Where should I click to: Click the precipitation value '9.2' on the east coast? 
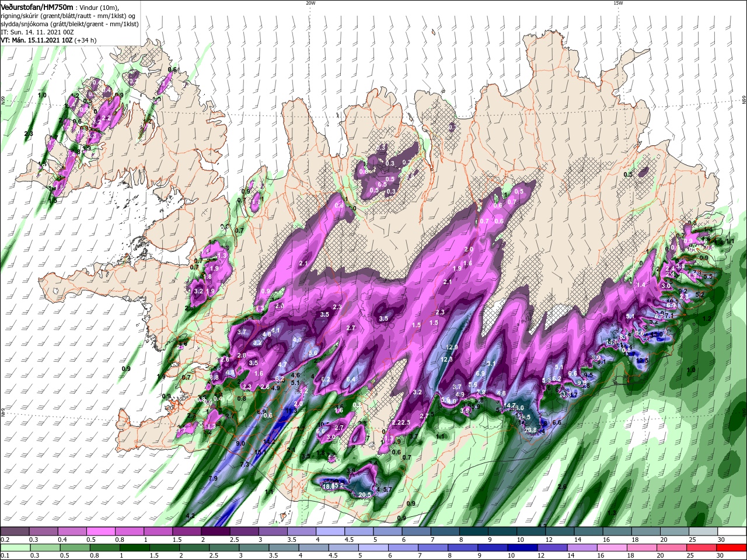tap(683, 290)
